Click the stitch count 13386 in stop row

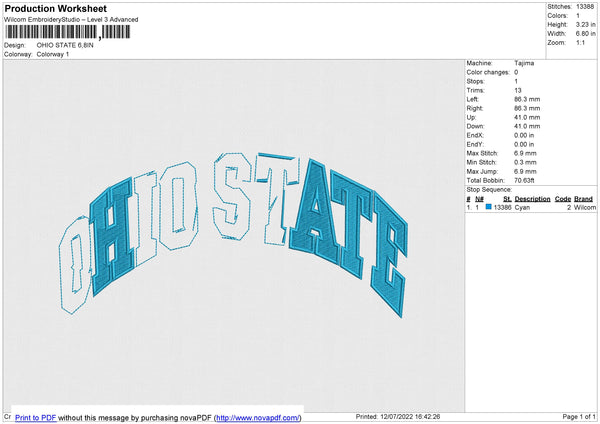point(502,207)
